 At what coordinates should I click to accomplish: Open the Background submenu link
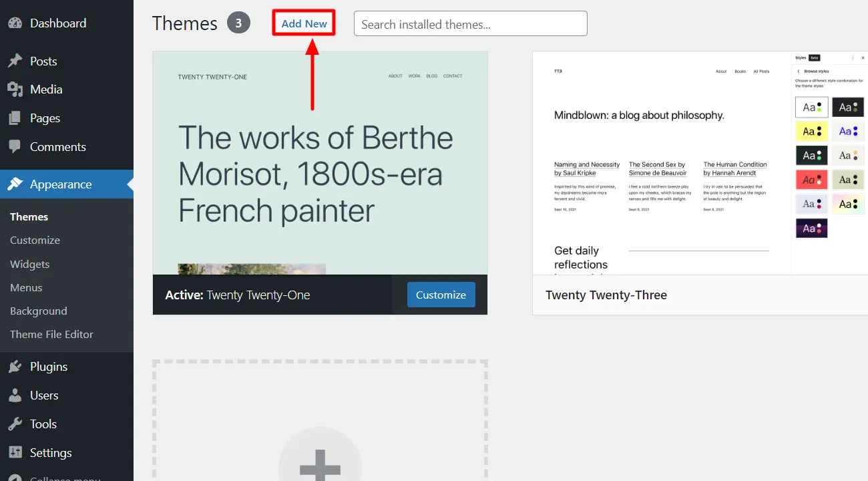point(38,311)
